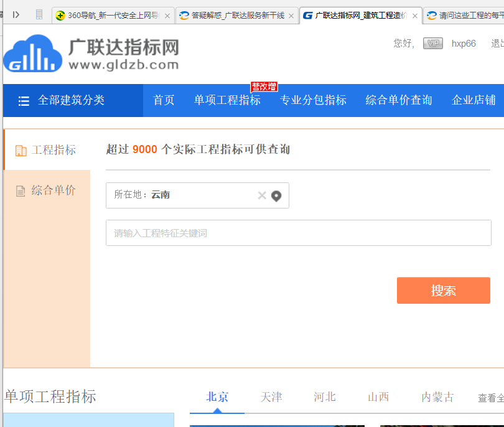Select the 综合单价 sidebar tab
Screen dimensions: 504x427
pos(47,190)
